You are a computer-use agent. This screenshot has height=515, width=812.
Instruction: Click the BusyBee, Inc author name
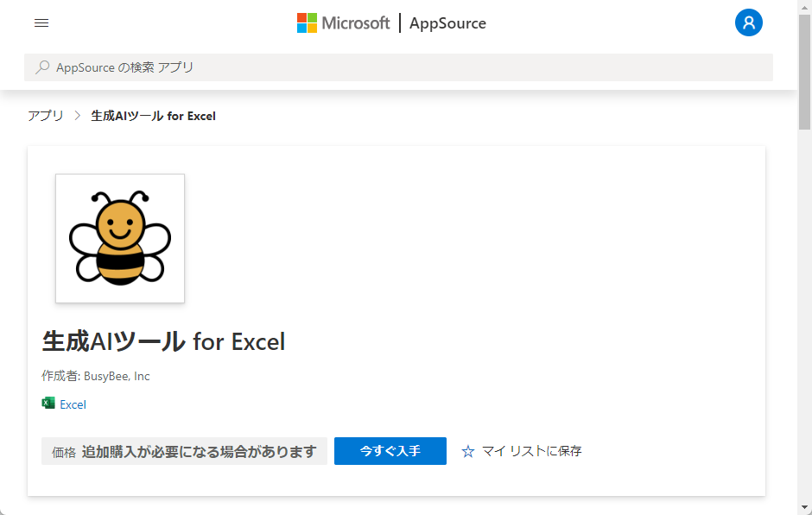(117, 377)
